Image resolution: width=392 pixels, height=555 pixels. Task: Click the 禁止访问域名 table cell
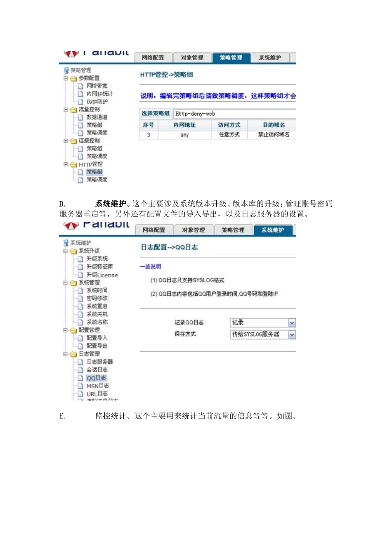(273, 135)
